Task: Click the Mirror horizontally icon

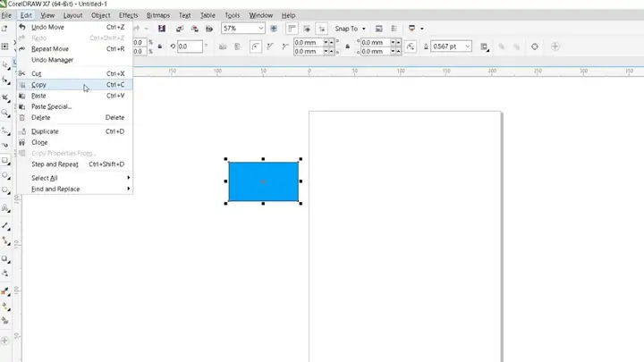Action: coord(223,46)
